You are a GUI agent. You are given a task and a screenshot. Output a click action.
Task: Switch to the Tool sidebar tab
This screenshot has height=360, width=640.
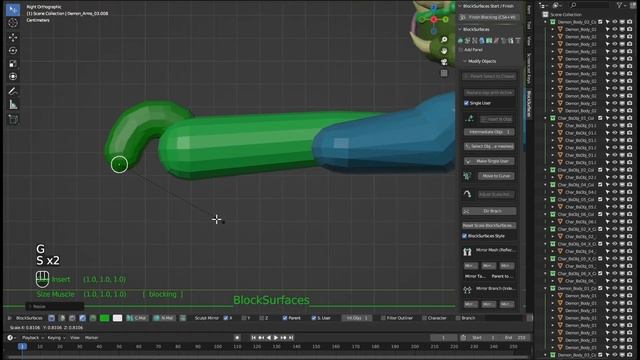[x=529, y=25]
